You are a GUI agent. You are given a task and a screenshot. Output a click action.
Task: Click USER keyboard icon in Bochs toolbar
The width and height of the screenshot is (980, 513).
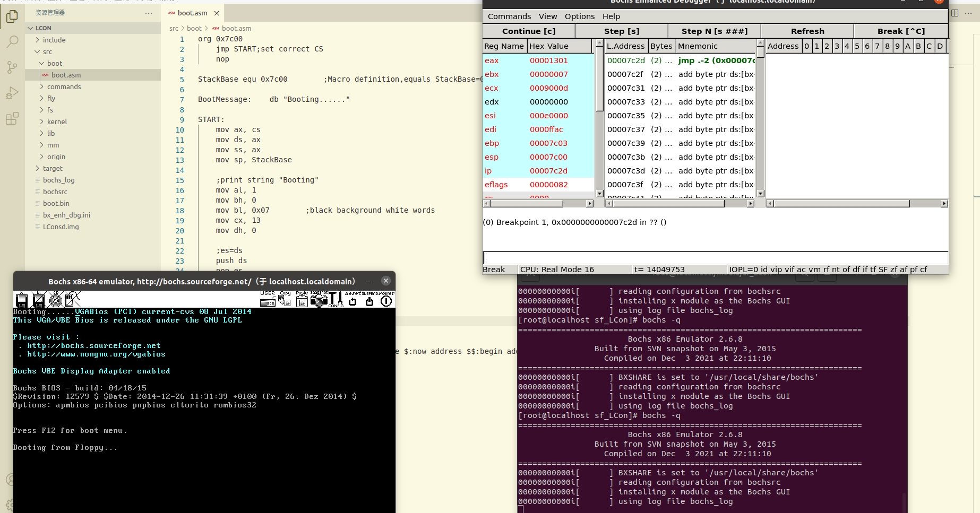[268, 299]
